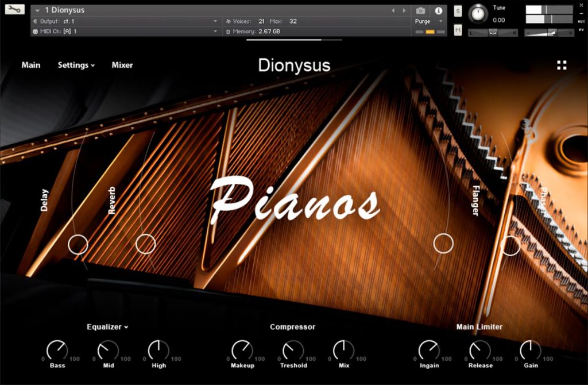Viewport: 588px width, 385px height.
Task: Click the Phaser effect circle control
Action: point(510,245)
